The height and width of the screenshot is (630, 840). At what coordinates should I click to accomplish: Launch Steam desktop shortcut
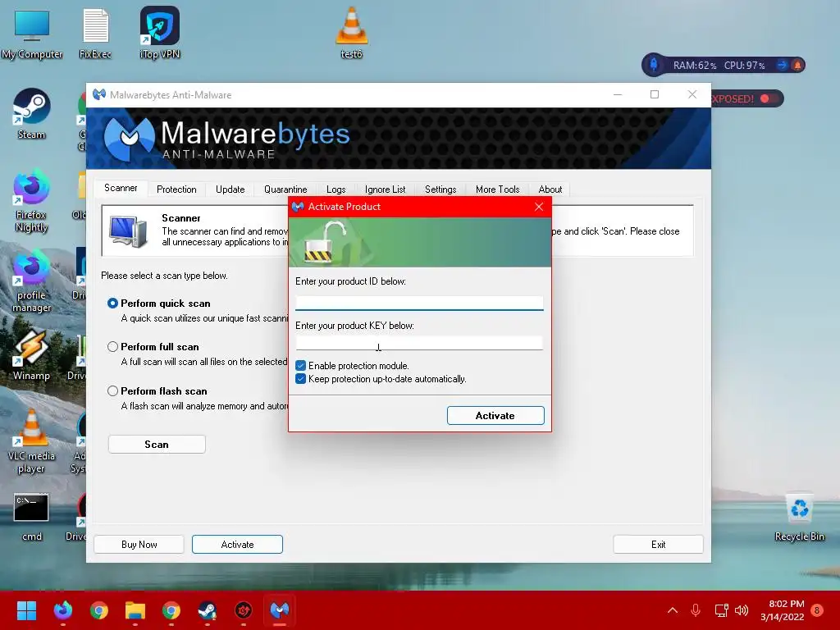32,113
